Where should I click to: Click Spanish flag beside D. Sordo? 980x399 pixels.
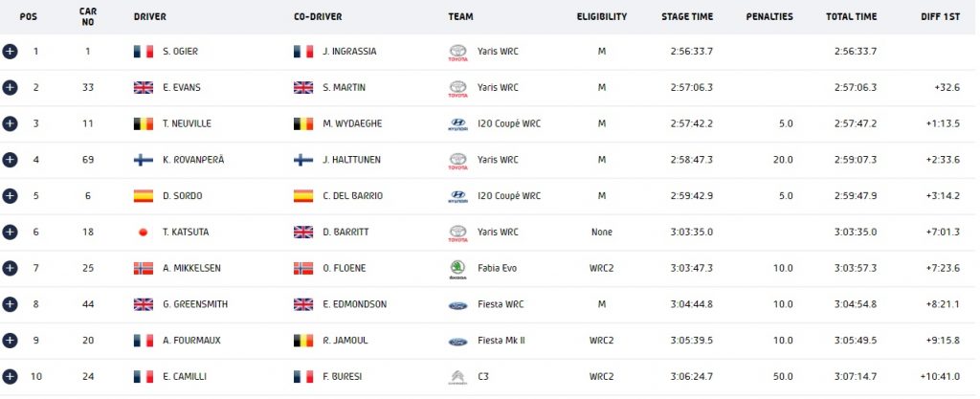coord(144,196)
